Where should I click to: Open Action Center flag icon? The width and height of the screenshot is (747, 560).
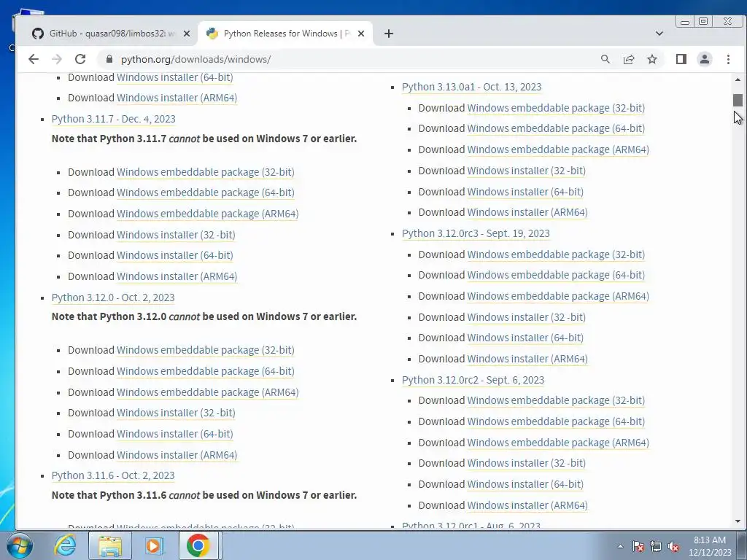pyautogui.click(x=638, y=546)
